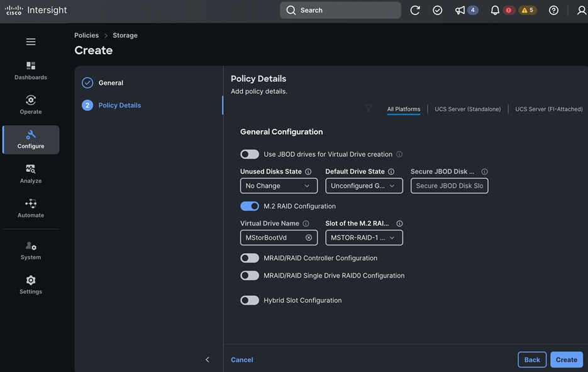Click the announcements count badge 4

tap(472, 10)
